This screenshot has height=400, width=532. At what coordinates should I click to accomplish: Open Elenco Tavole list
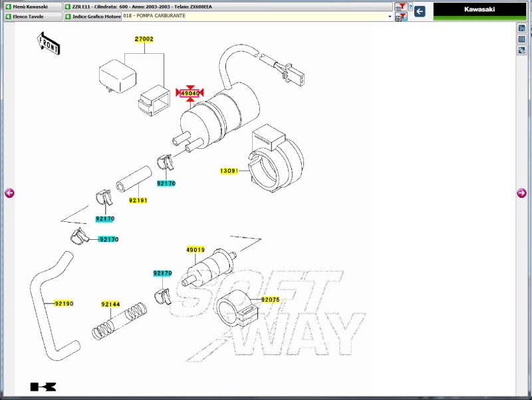(31, 16)
